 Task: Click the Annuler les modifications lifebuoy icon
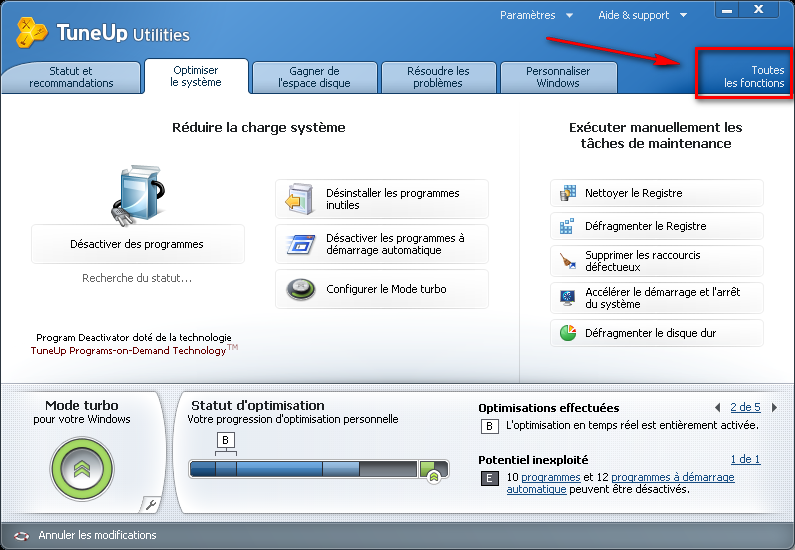pos(21,536)
